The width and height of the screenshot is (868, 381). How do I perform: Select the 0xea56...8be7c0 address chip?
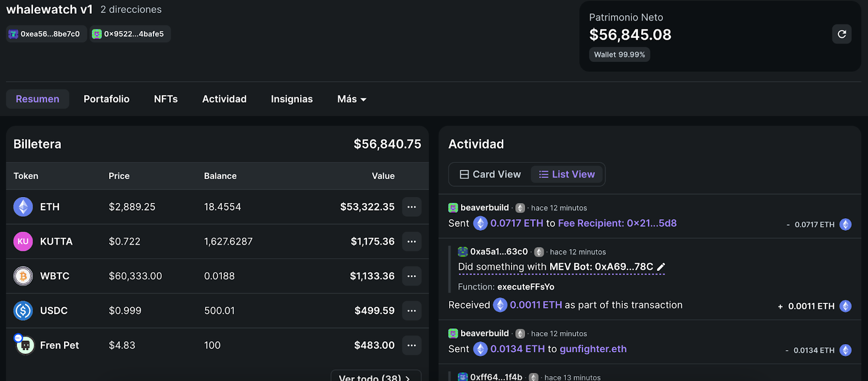[x=46, y=34]
